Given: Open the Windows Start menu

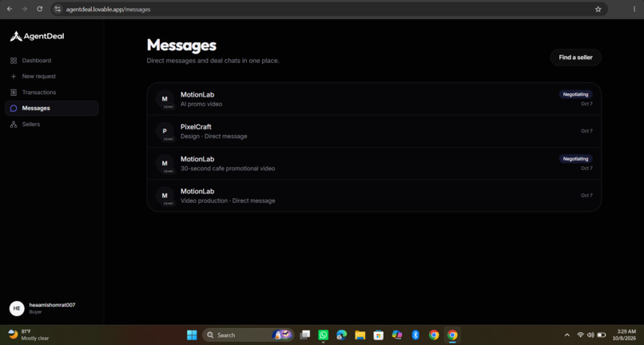Looking at the screenshot, I should coord(192,335).
